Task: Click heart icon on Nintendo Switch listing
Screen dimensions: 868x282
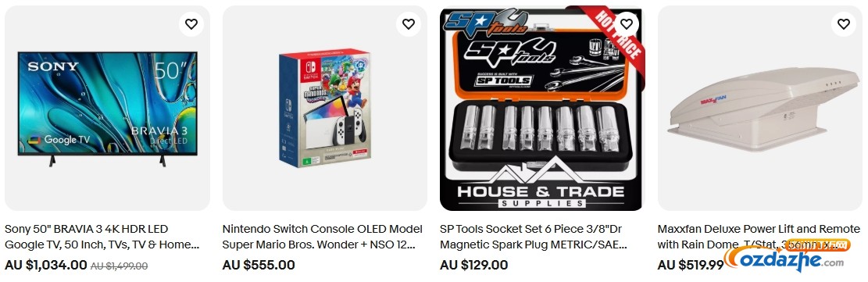Action: pos(409,23)
